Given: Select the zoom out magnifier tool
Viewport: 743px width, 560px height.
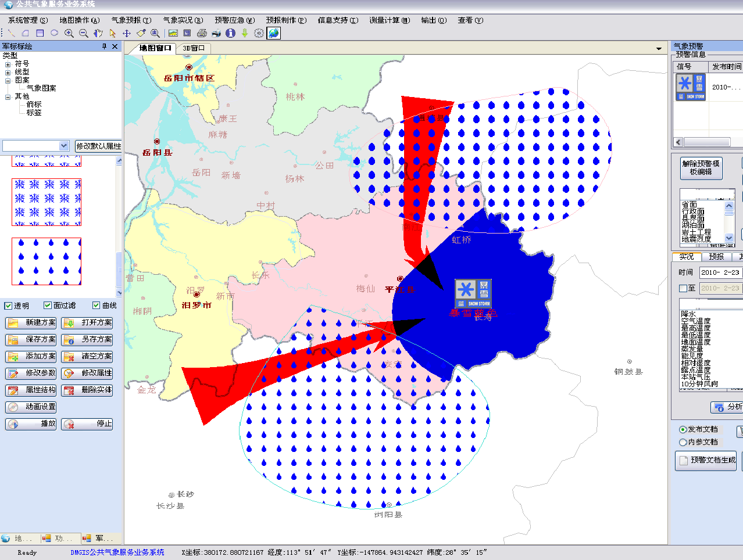Looking at the screenshot, I should pyautogui.click(x=83, y=33).
